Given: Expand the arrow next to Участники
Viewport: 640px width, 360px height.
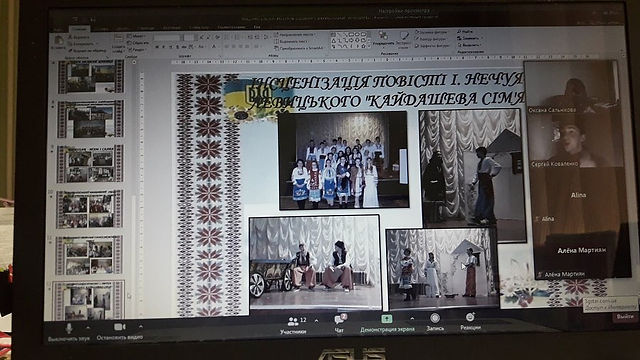Looking at the screenshot, I should point(317,321).
